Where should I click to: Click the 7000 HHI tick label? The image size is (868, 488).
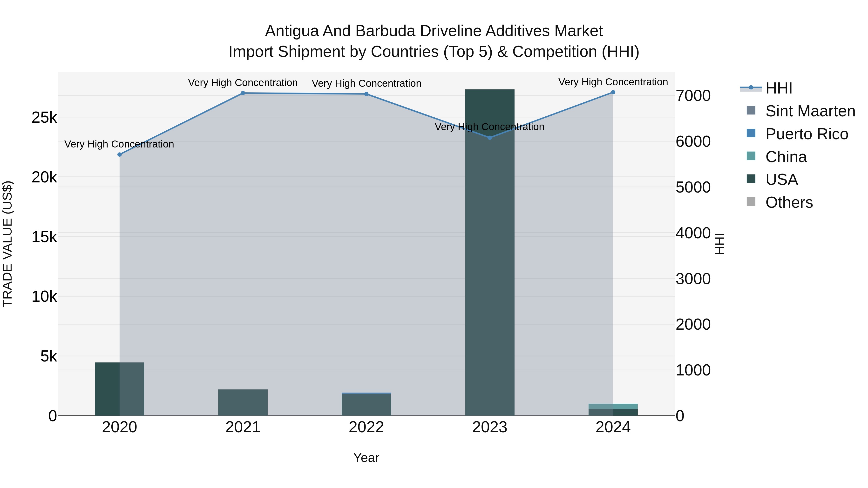[693, 96]
